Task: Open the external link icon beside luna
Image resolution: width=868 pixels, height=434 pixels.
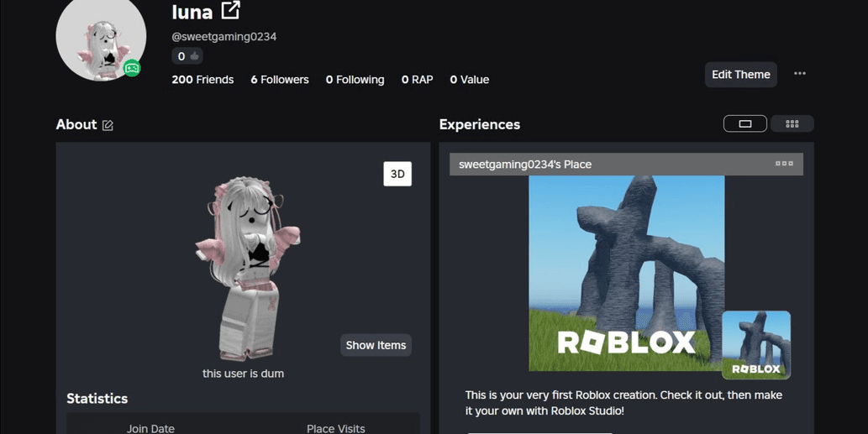Action: point(230,11)
